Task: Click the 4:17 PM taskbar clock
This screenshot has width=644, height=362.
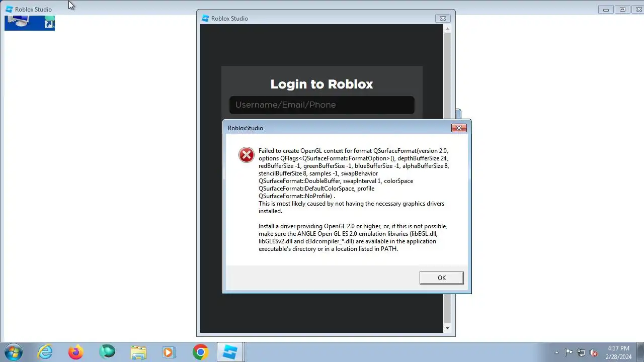Action: tap(618, 352)
